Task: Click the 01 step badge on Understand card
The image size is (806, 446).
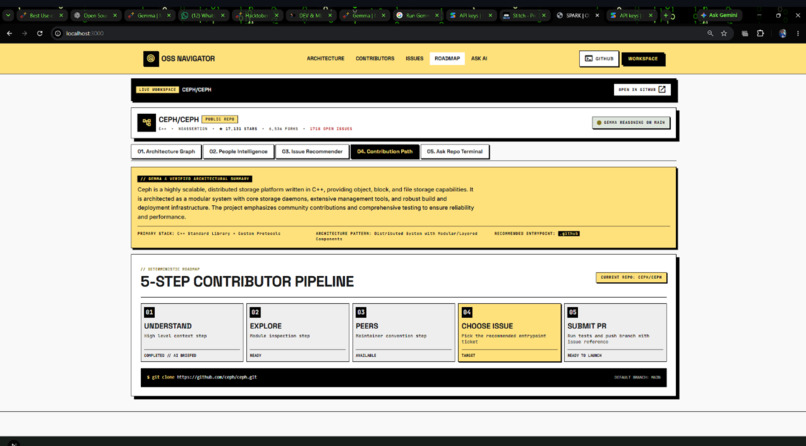Action: (149, 312)
